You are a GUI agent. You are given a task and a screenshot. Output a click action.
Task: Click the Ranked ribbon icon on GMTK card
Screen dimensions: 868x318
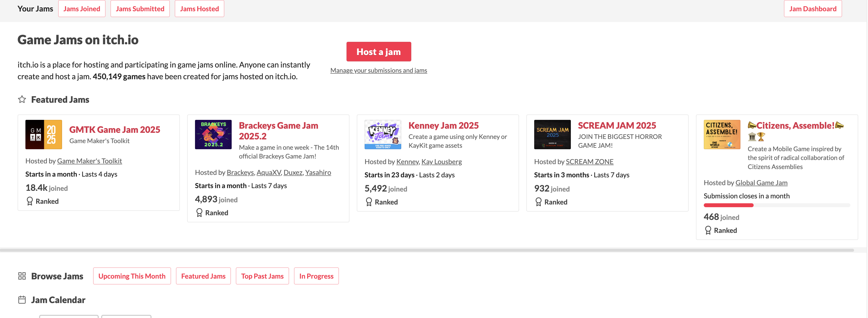(x=30, y=201)
